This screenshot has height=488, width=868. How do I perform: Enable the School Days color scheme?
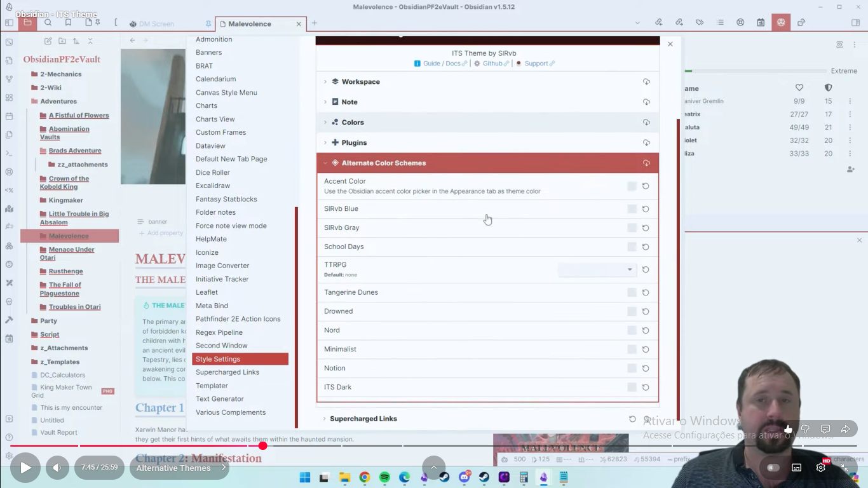tap(632, 247)
